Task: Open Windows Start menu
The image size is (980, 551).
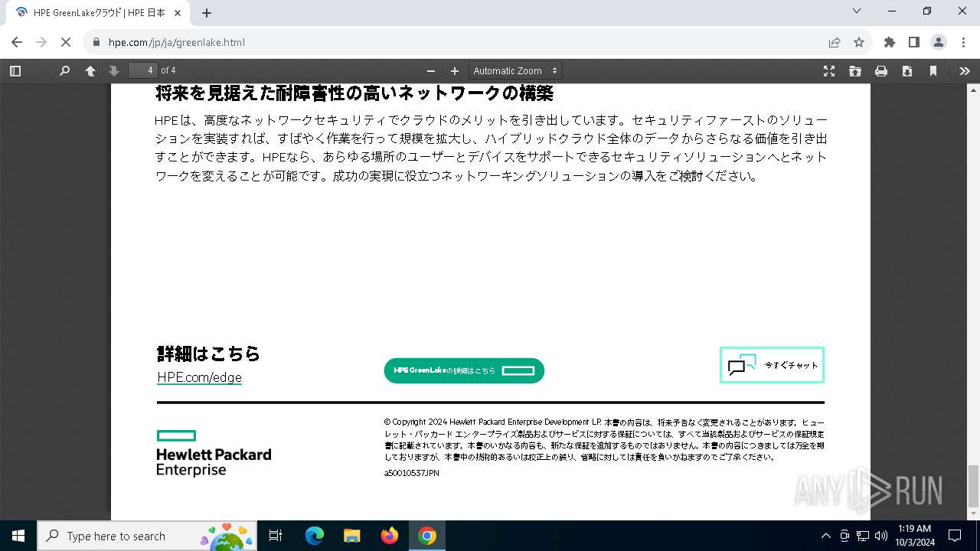Action: pos(18,536)
